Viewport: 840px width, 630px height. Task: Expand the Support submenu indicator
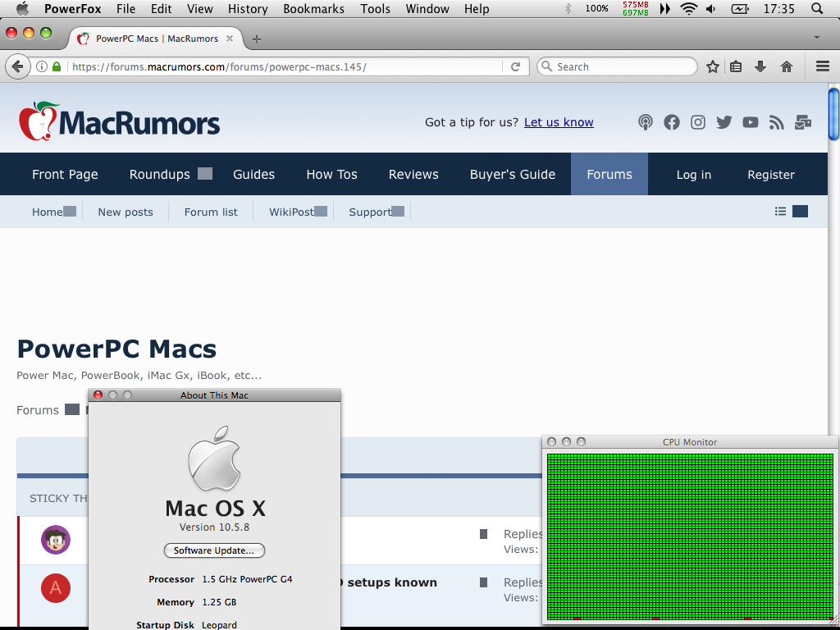pyautogui.click(x=398, y=211)
